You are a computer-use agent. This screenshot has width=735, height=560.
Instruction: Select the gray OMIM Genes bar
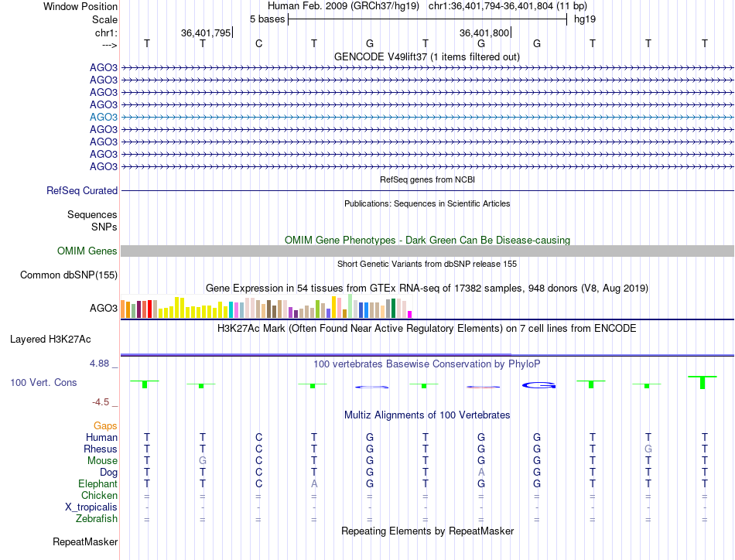tap(427, 251)
